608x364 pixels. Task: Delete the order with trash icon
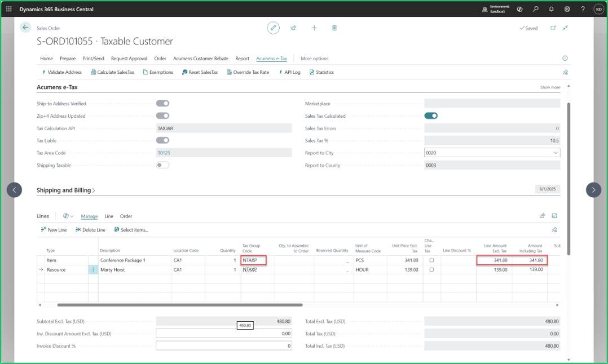[334, 28]
